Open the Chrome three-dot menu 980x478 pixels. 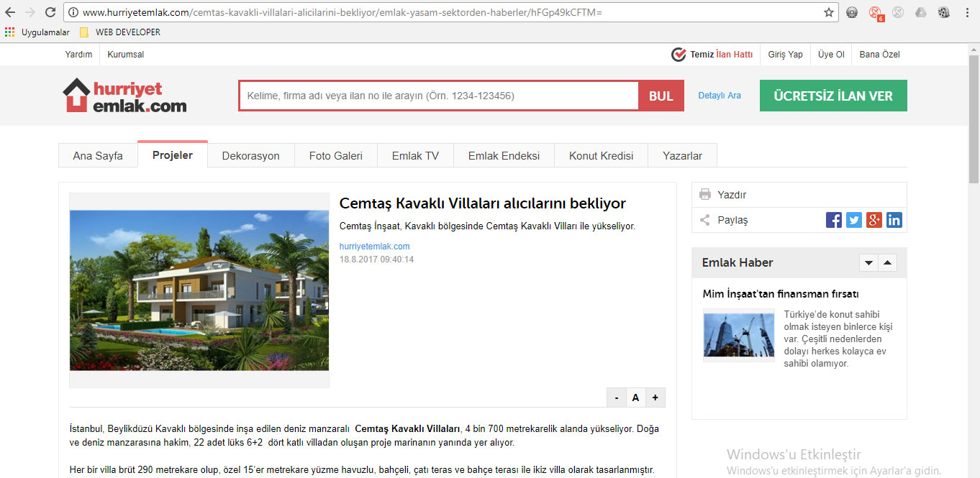pyautogui.click(x=966, y=12)
